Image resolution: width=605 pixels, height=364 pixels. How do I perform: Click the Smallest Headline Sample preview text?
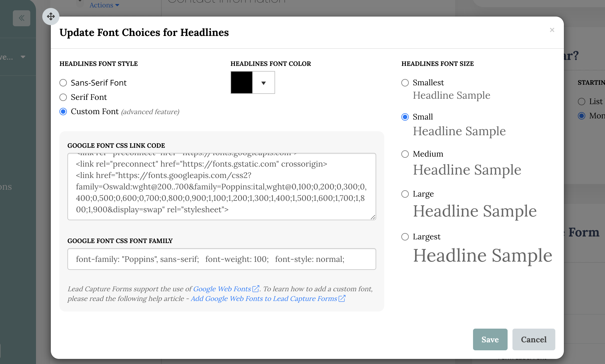(452, 95)
